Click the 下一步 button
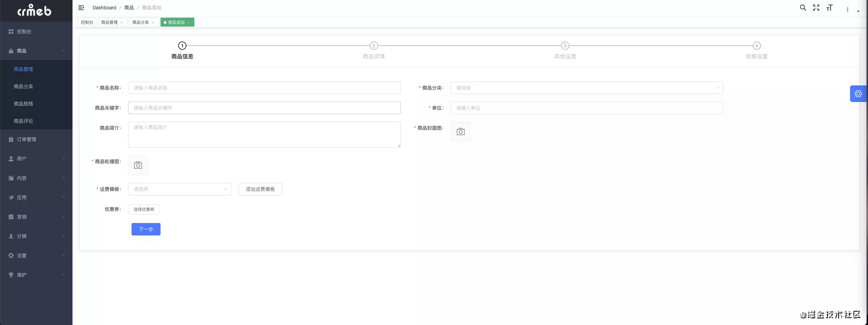The height and width of the screenshot is (325, 868). pos(146,229)
